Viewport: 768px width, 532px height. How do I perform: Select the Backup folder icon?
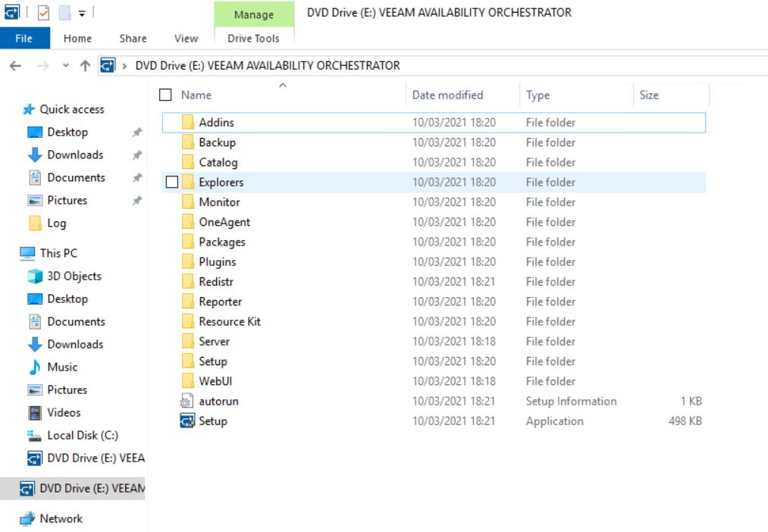[x=188, y=142]
